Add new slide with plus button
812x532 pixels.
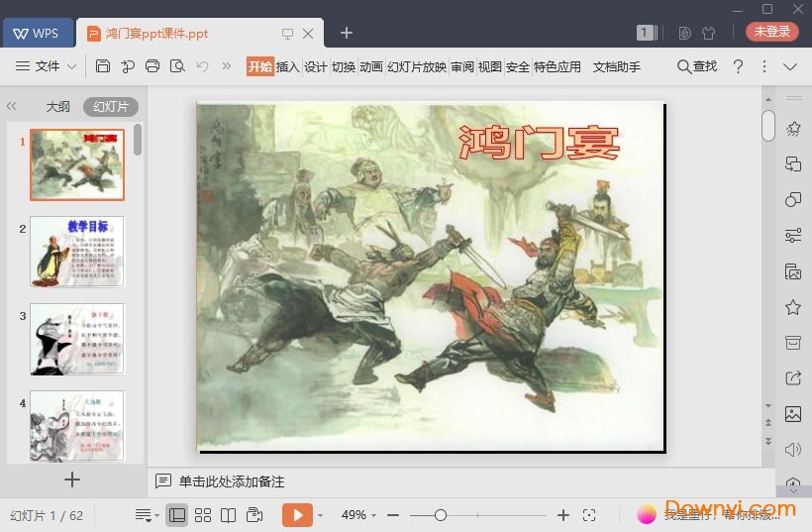pos(72,479)
